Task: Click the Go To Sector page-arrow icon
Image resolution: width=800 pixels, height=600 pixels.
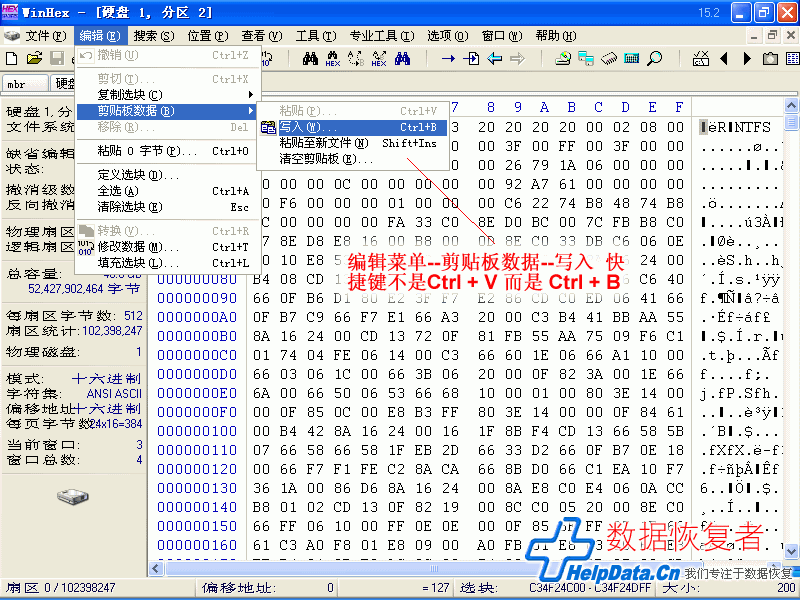Action: tap(471, 59)
